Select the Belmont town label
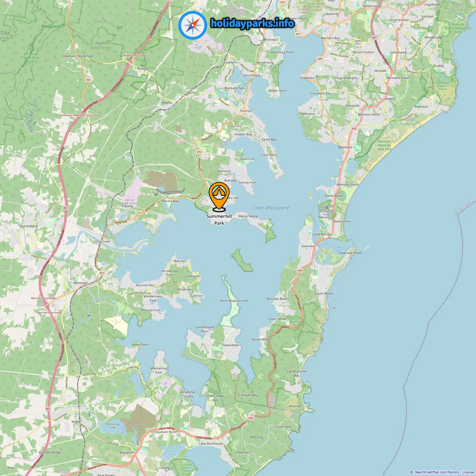476x476 pixels. point(345,147)
